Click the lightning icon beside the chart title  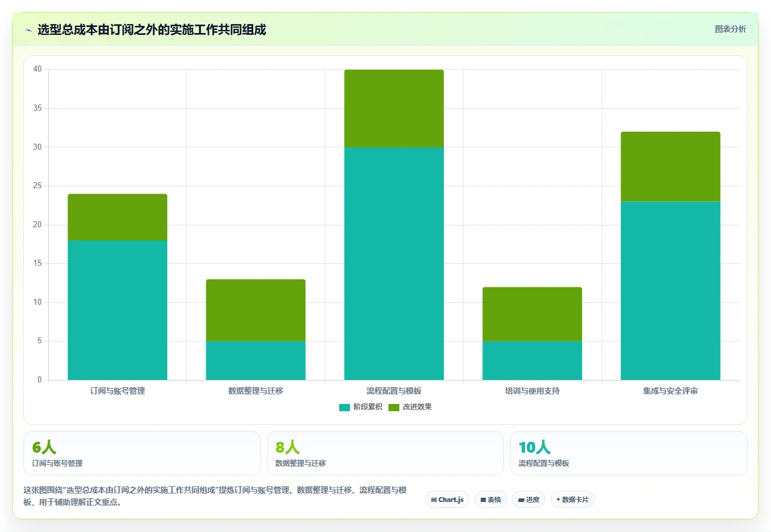(28, 30)
